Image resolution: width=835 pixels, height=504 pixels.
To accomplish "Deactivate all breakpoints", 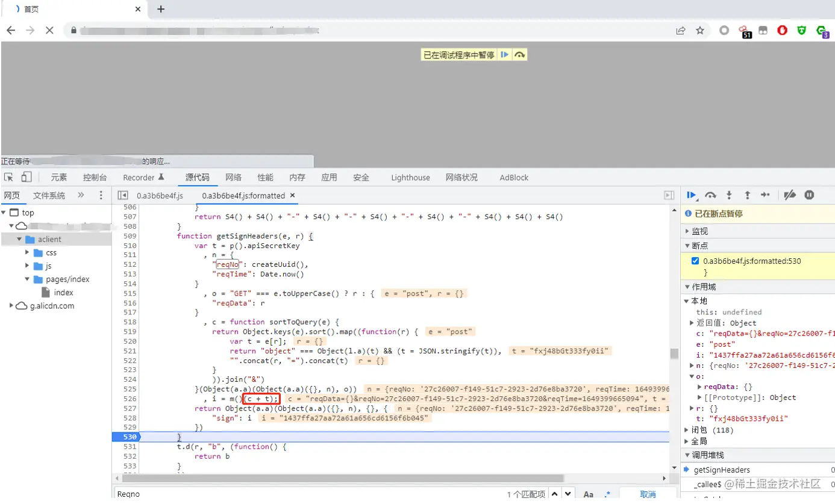I will pos(790,195).
